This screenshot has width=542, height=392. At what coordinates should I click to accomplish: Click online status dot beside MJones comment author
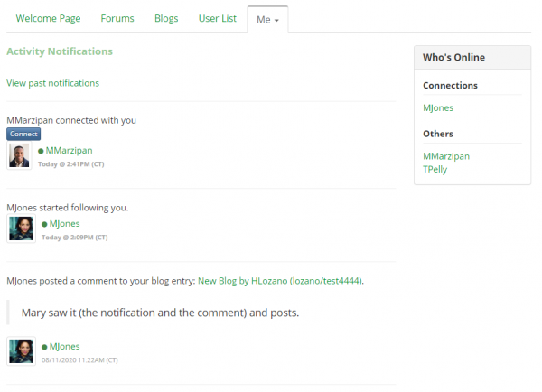pos(44,347)
